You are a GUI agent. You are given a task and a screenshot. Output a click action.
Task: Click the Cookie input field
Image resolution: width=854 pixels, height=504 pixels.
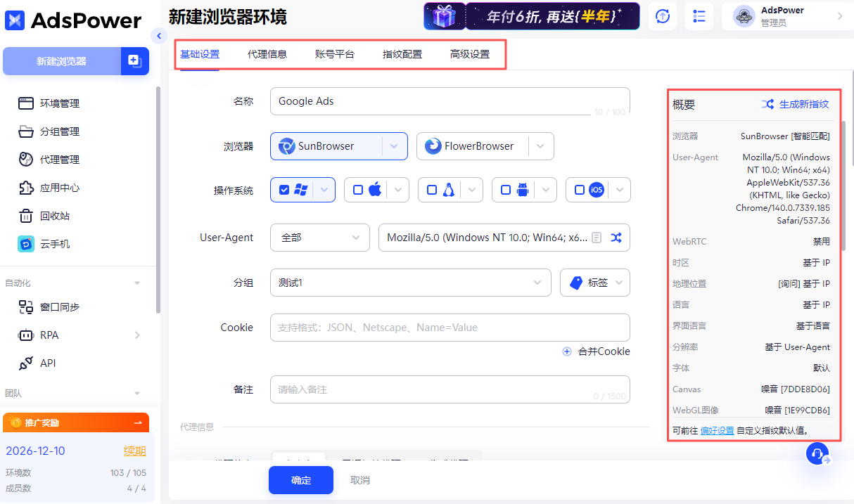tap(450, 327)
